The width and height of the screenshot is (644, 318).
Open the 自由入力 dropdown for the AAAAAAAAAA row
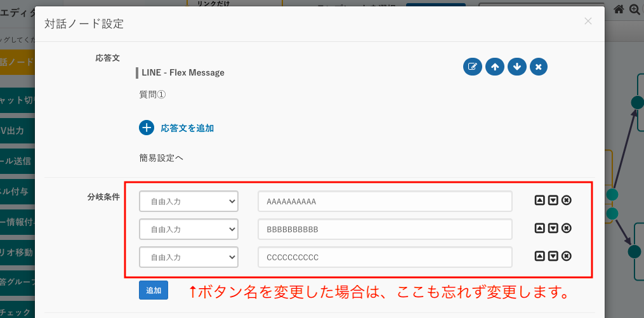[188, 202]
